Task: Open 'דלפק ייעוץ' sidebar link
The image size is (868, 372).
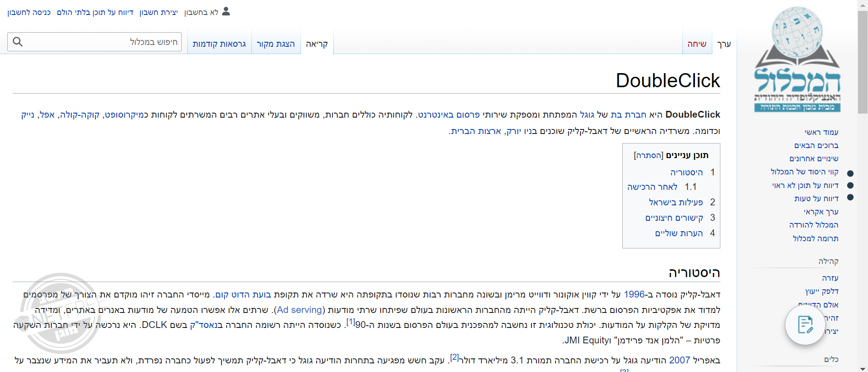Action: 822,291
